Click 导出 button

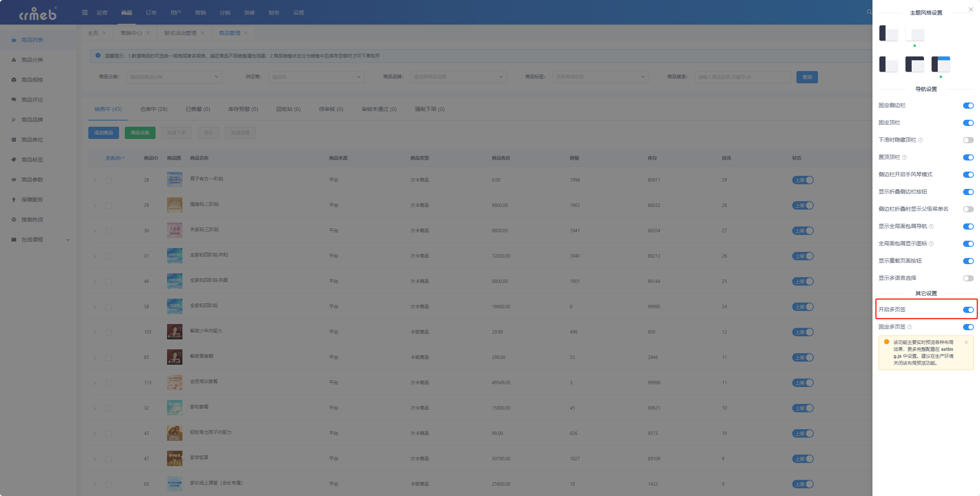pyautogui.click(x=209, y=133)
